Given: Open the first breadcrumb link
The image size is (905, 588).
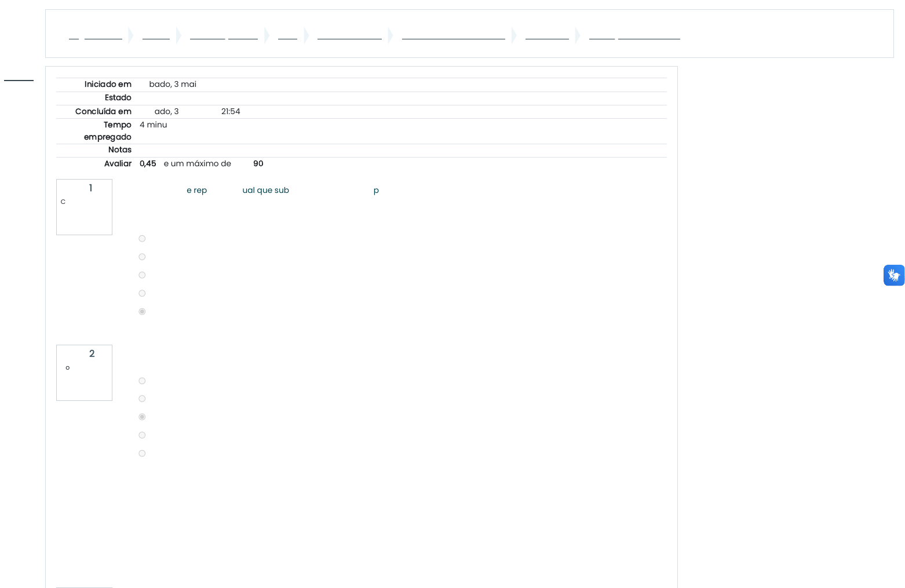Looking at the screenshot, I should pyautogui.click(x=96, y=35).
